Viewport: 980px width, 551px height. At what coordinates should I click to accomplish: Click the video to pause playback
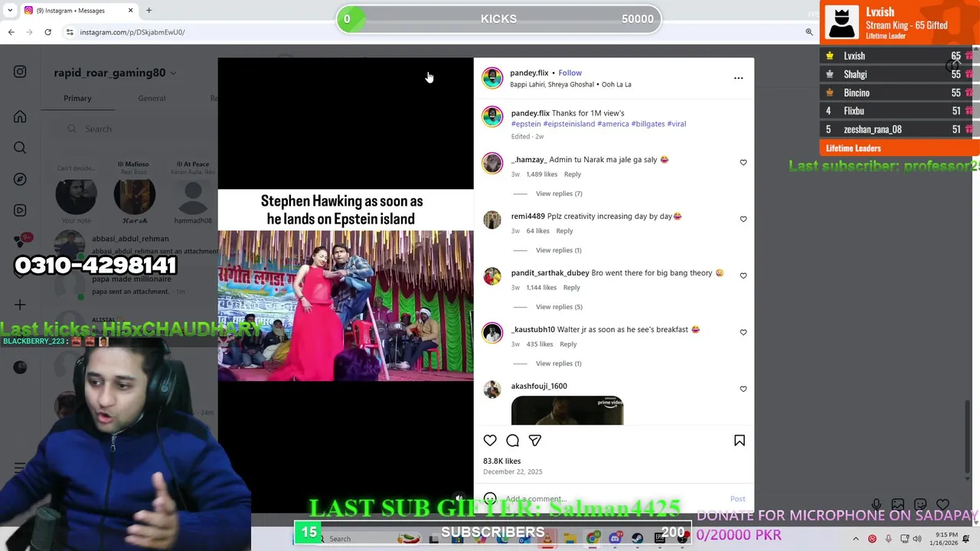[345, 285]
